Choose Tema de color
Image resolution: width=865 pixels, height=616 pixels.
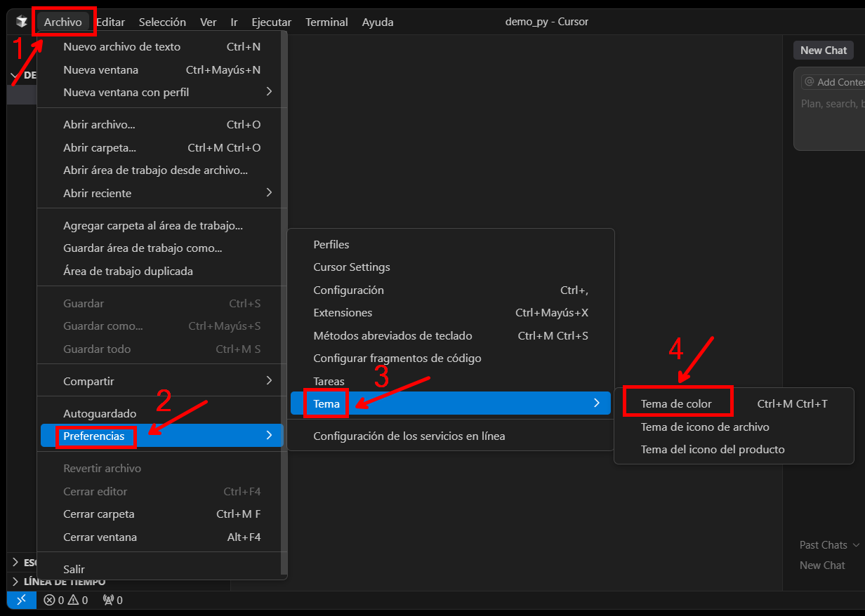pos(734,404)
